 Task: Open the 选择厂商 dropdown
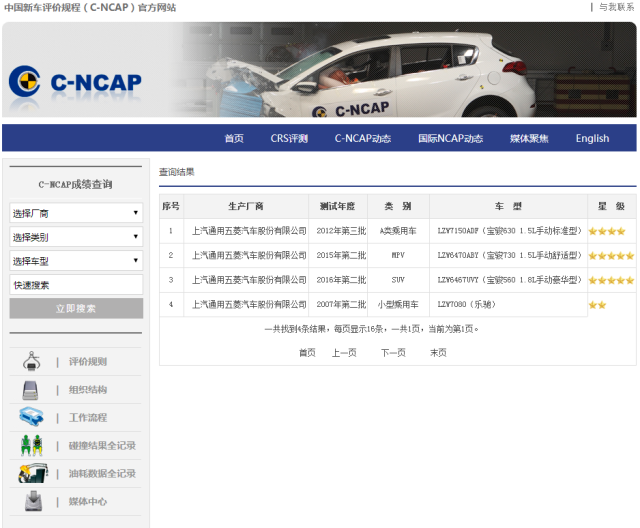coord(76,213)
